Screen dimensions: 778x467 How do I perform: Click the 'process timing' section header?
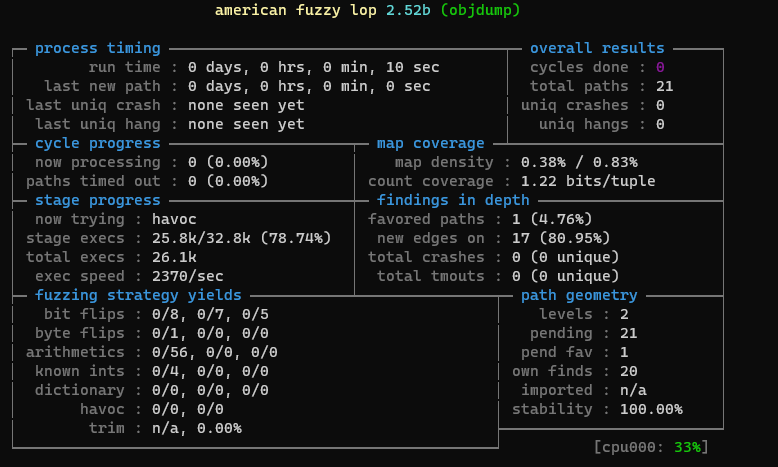point(98,48)
